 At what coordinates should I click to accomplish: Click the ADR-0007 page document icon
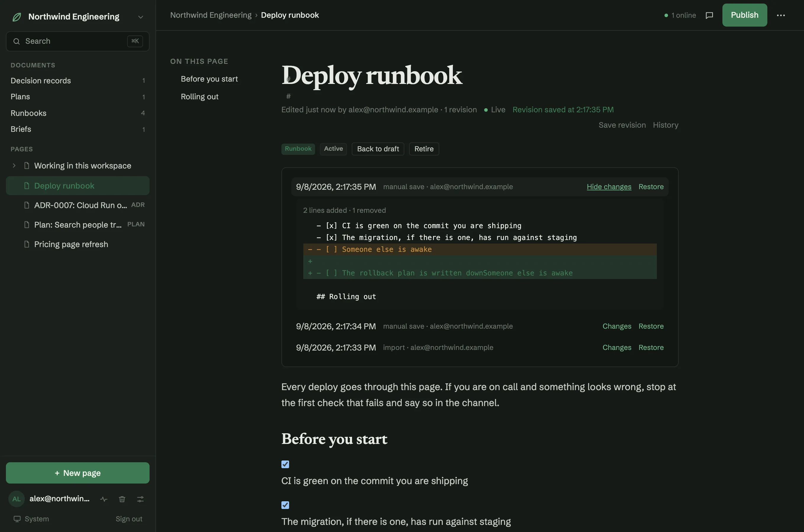pyautogui.click(x=27, y=205)
